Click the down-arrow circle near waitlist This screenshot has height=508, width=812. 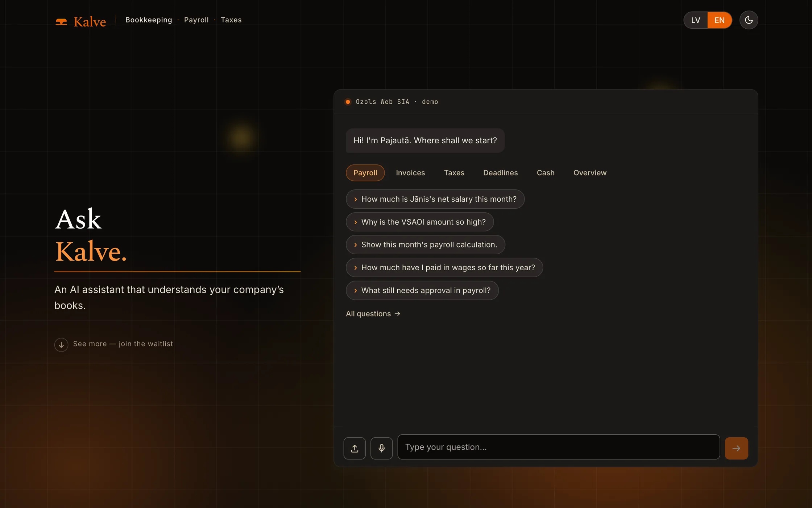click(x=61, y=345)
